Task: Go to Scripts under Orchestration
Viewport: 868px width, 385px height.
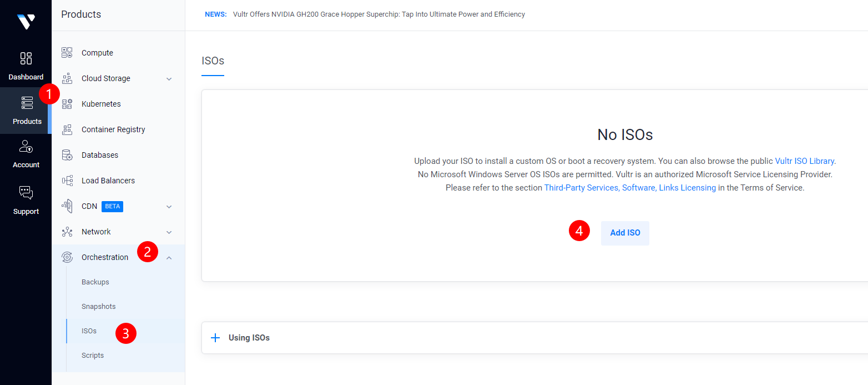Action: pos(93,356)
